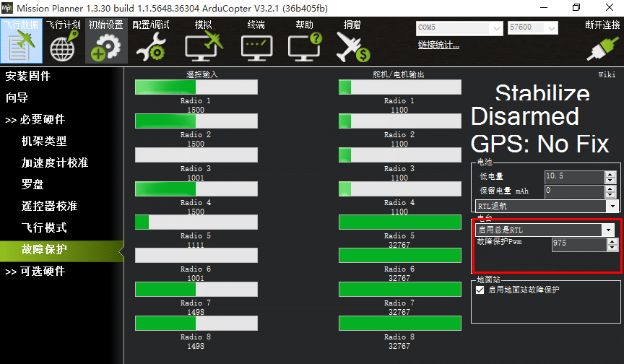The height and width of the screenshot is (364, 624).
Task: Open the Wiki link
Action: (x=607, y=74)
